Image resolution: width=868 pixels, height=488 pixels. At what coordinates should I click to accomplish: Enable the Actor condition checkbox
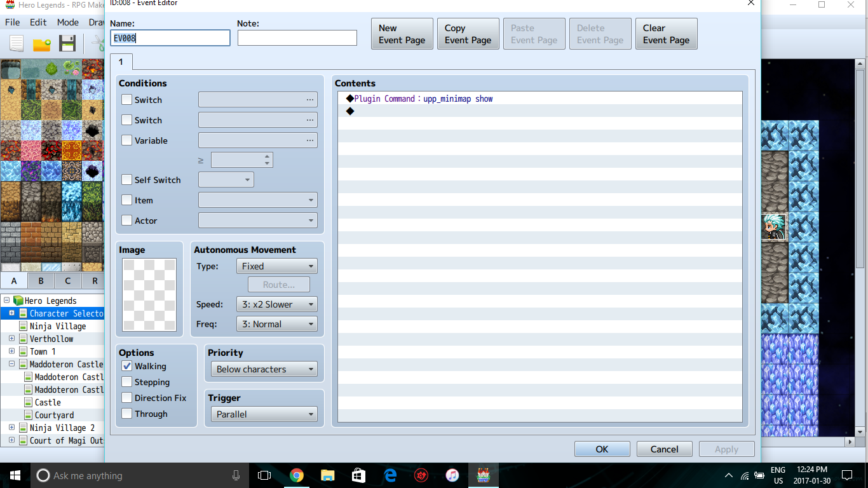(127, 220)
